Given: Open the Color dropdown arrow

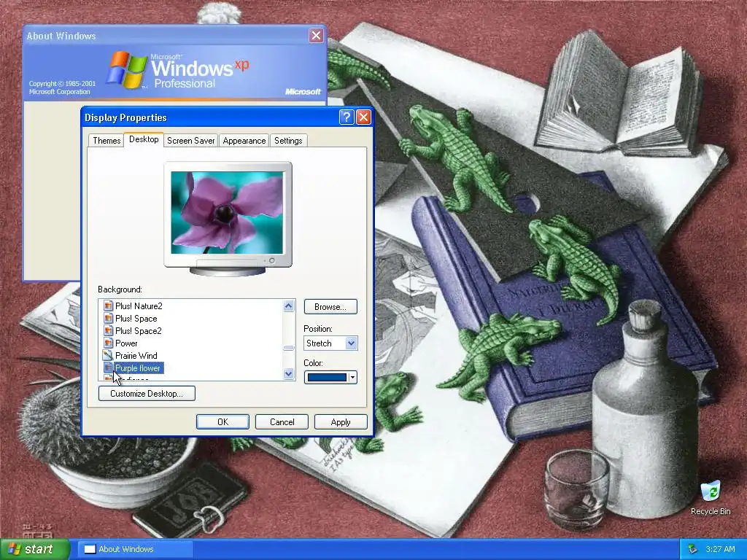Looking at the screenshot, I should [352, 377].
